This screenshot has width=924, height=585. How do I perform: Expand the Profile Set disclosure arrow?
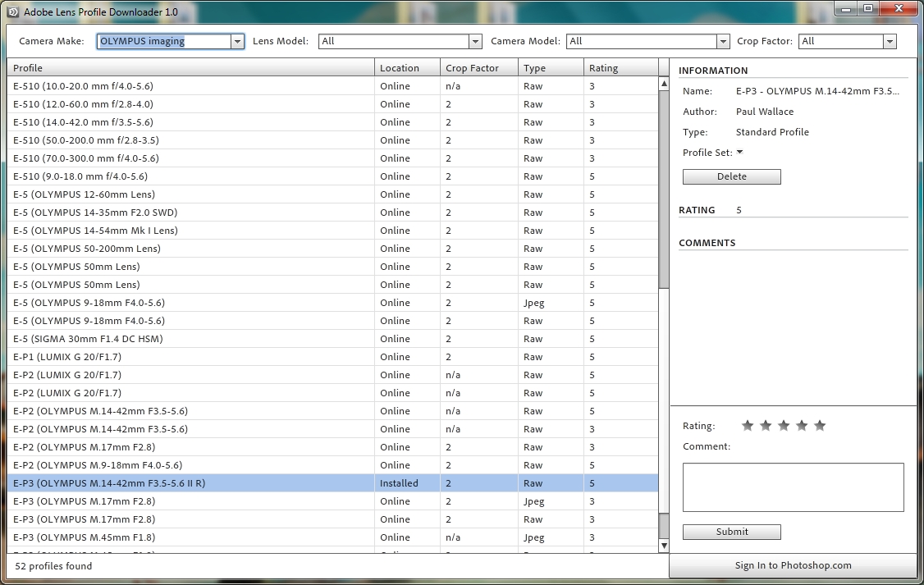pos(739,153)
